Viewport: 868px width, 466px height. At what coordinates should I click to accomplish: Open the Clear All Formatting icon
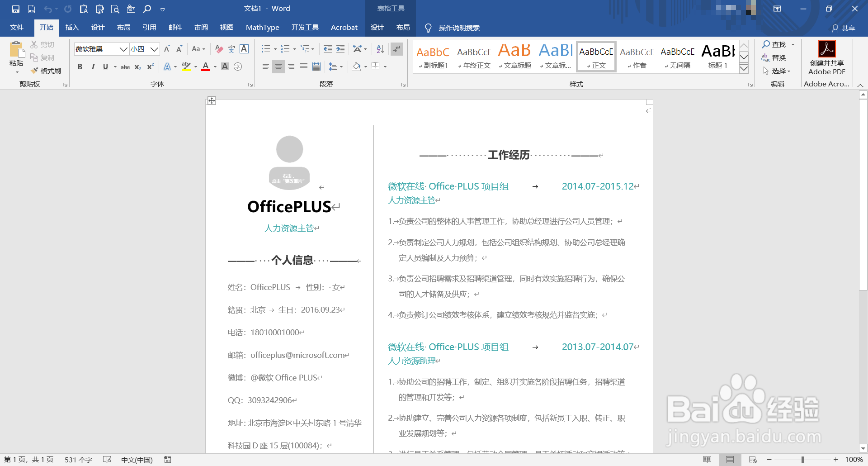(219, 49)
